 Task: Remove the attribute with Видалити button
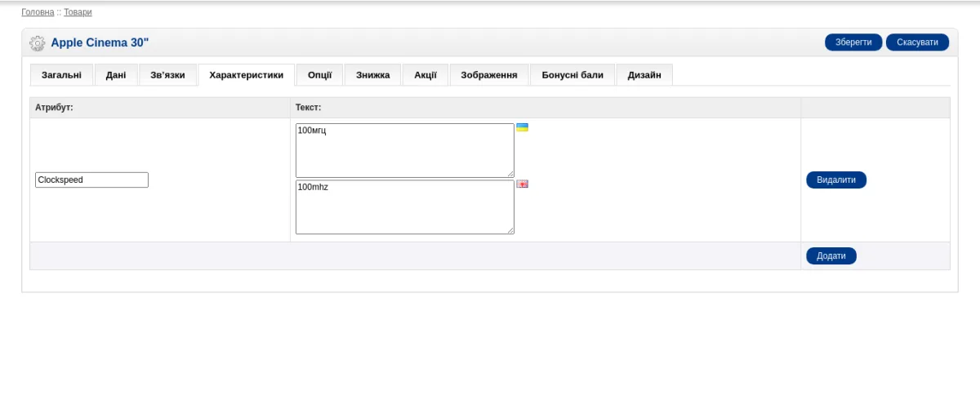836,180
